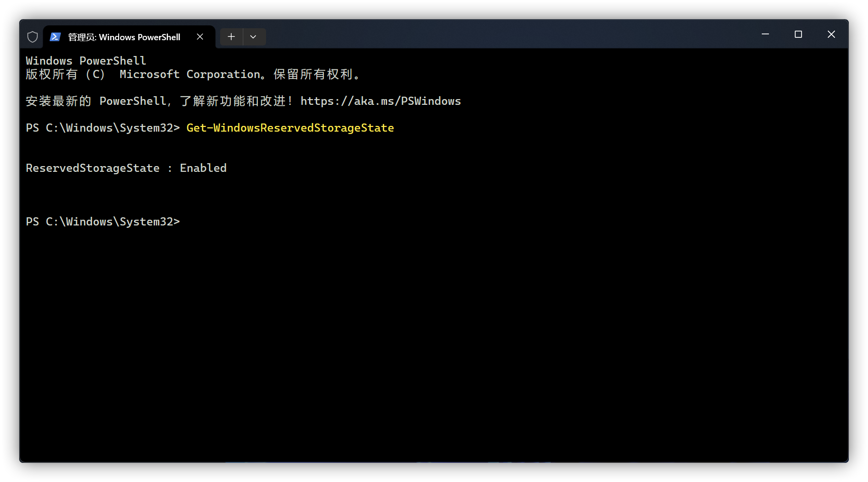
Task: Close the Windows Terminal window
Action: click(831, 34)
